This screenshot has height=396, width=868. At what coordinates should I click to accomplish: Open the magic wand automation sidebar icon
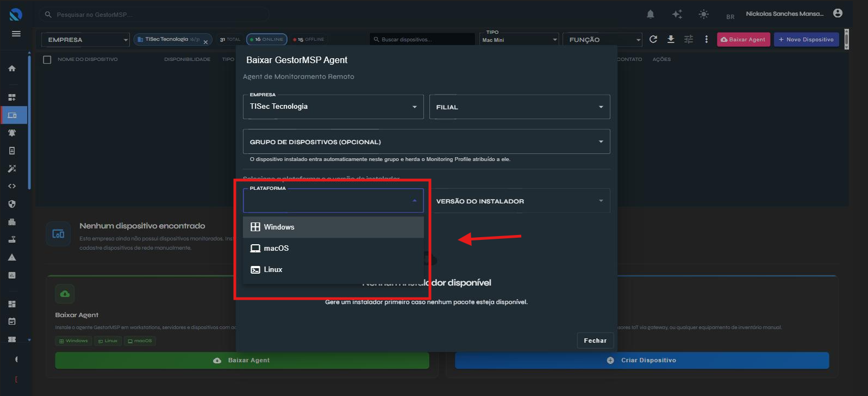[12, 169]
